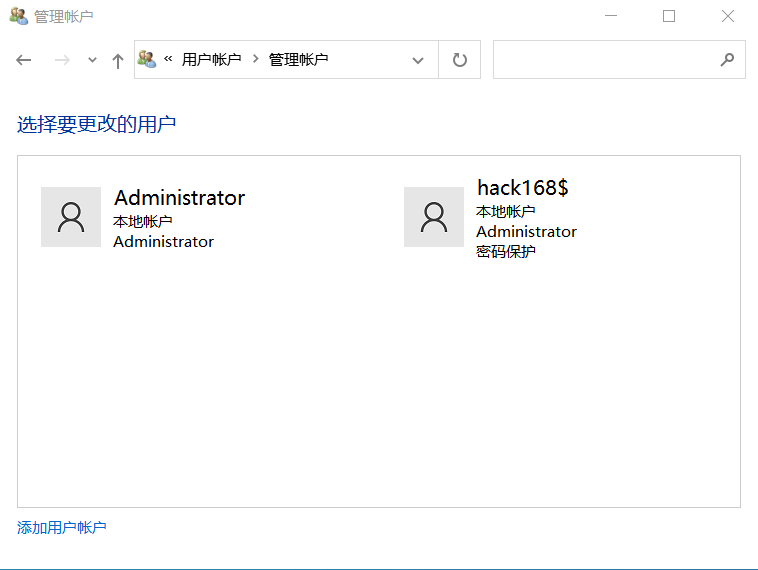The width and height of the screenshot is (758, 570).
Task: Open the 用户帐户 breadcrumb
Action: [x=211, y=59]
